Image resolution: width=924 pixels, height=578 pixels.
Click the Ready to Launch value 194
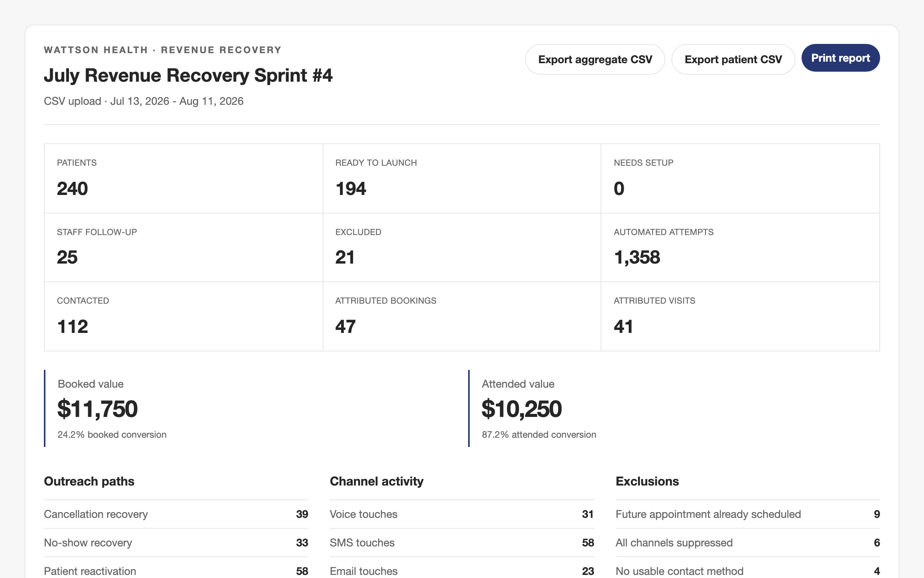[x=351, y=189]
